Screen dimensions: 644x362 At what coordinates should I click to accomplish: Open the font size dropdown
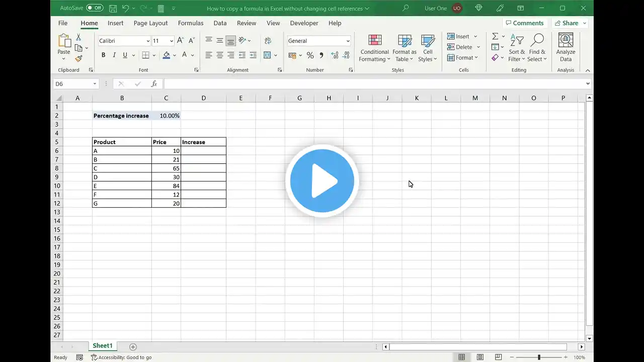pyautogui.click(x=172, y=41)
